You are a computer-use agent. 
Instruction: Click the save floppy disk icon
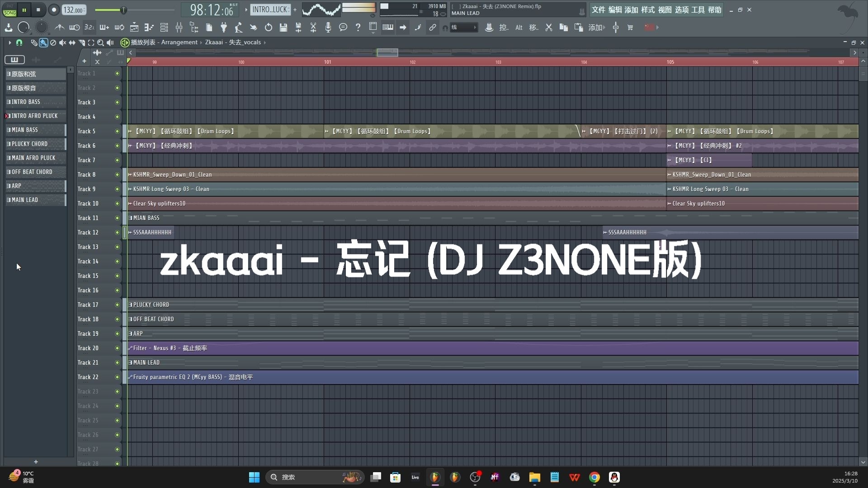(283, 28)
